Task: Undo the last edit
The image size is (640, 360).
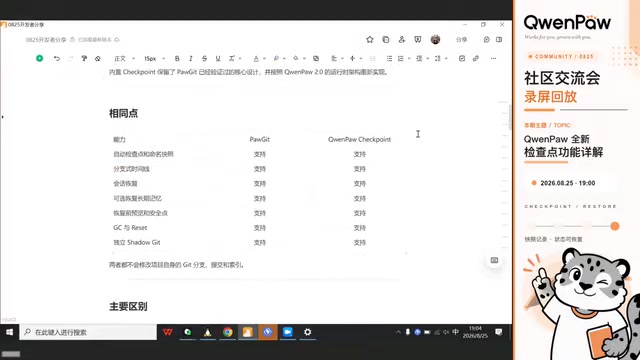Action: coord(57,58)
